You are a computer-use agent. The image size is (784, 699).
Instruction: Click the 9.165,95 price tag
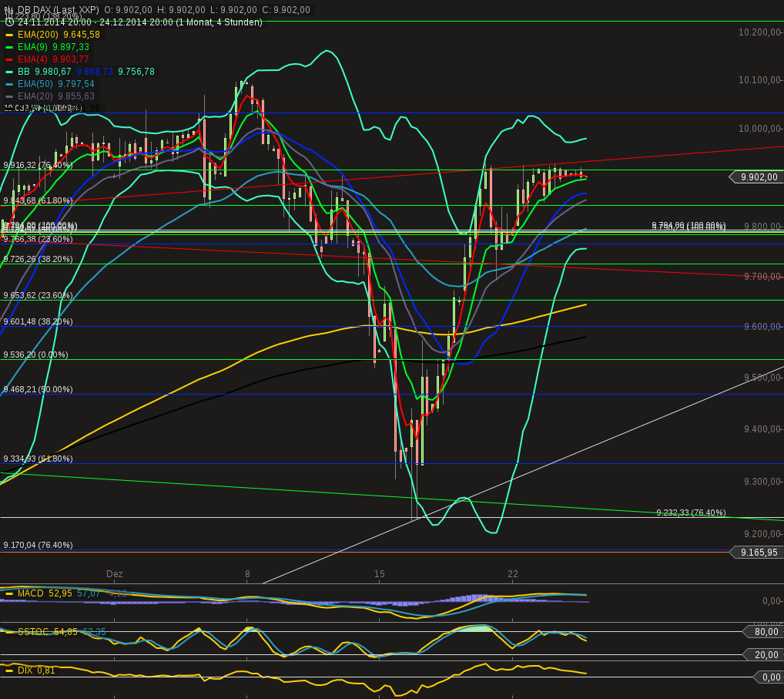756,553
